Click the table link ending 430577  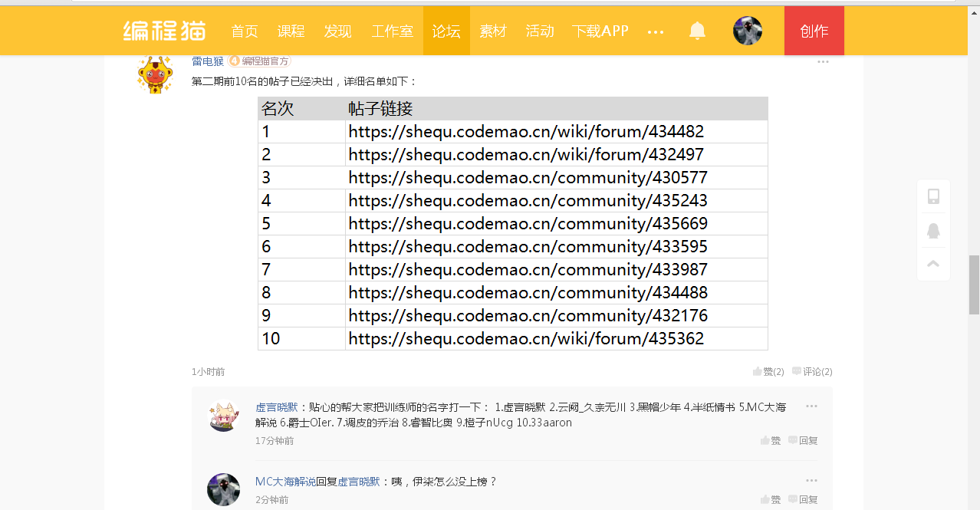click(x=528, y=178)
